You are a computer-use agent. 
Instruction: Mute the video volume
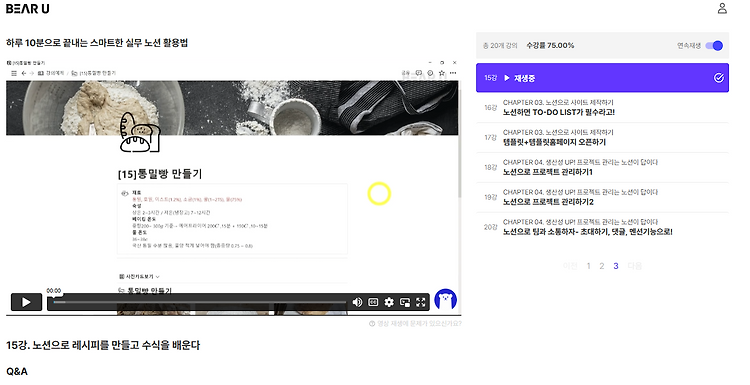[x=357, y=302]
